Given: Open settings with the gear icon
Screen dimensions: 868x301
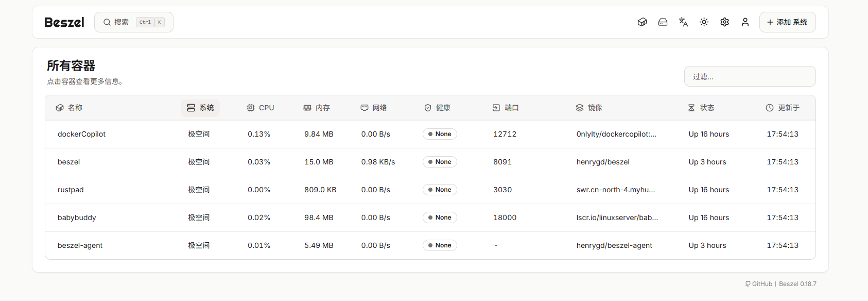Looking at the screenshot, I should [724, 22].
